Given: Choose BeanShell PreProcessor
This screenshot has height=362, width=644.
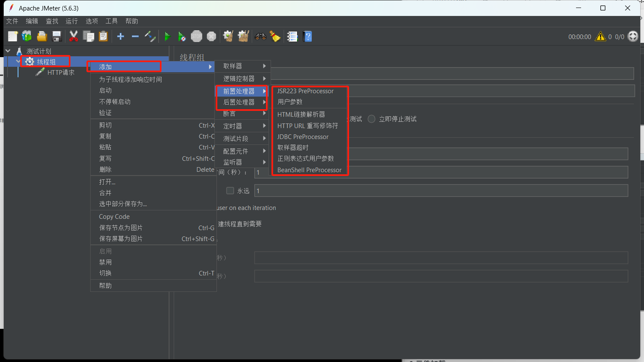Looking at the screenshot, I should (x=310, y=170).
